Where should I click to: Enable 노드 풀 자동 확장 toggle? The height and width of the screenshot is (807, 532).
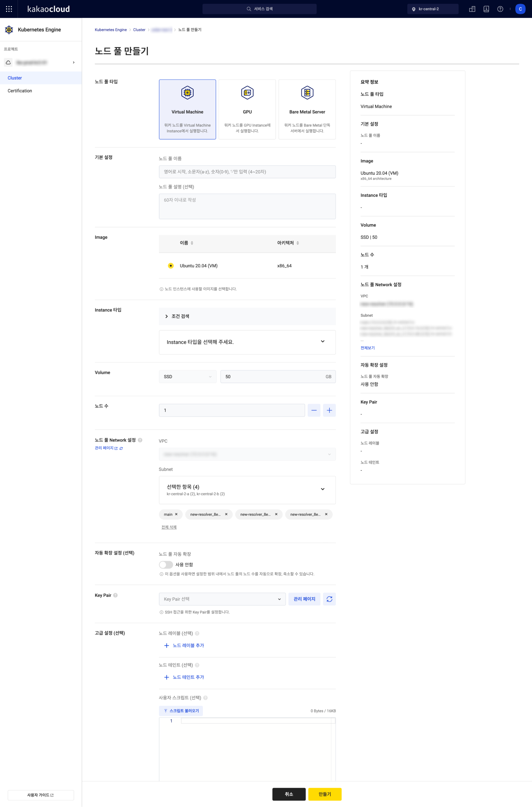pos(166,564)
